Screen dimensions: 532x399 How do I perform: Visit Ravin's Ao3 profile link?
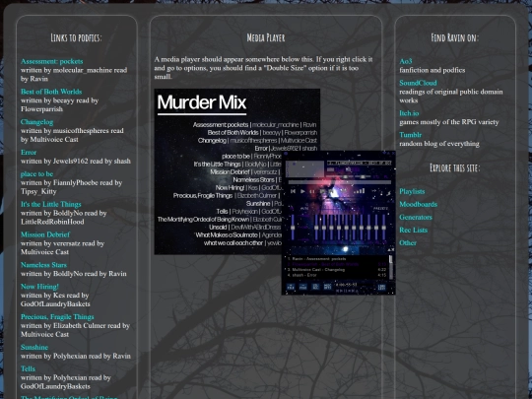click(406, 61)
